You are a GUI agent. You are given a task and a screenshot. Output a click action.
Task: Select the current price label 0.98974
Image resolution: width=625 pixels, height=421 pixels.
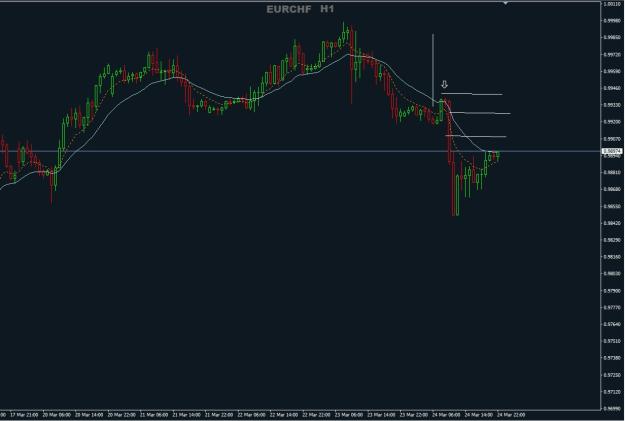(612, 151)
